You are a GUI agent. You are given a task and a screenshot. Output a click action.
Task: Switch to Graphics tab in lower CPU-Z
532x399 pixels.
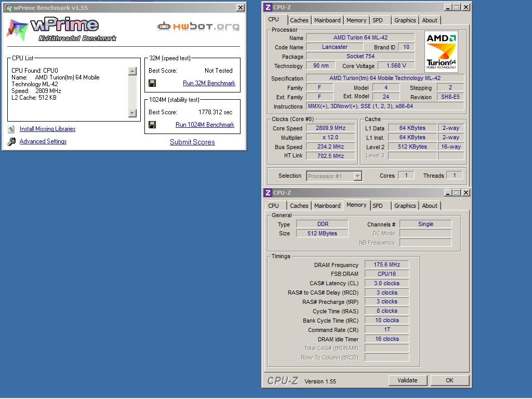[405, 206]
